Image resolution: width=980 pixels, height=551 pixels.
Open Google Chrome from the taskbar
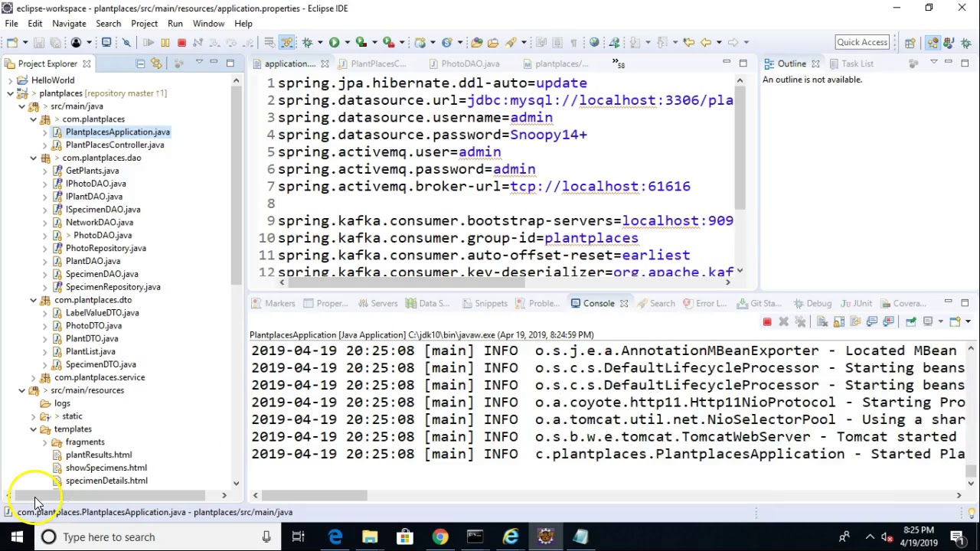439,536
